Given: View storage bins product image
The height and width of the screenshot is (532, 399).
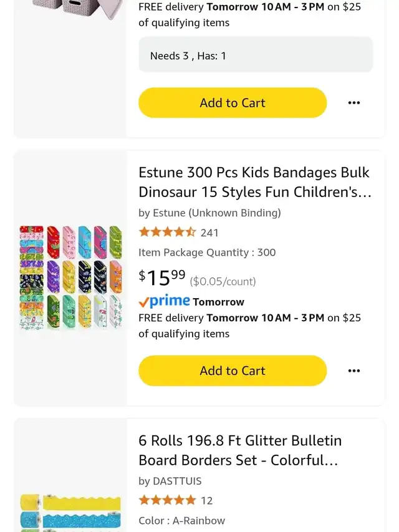Looking at the screenshot, I should (78, 9).
